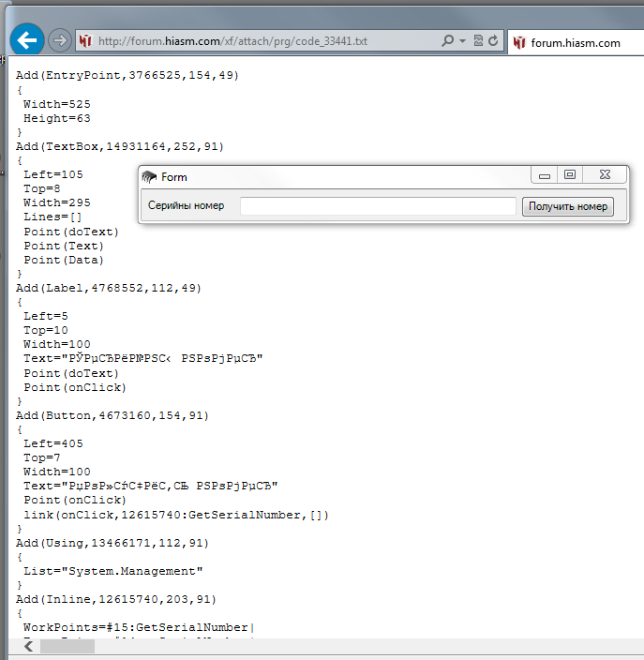Open the address bar dropdown arrow
The width and height of the screenshot is (644, 660).
pos(463,41)
